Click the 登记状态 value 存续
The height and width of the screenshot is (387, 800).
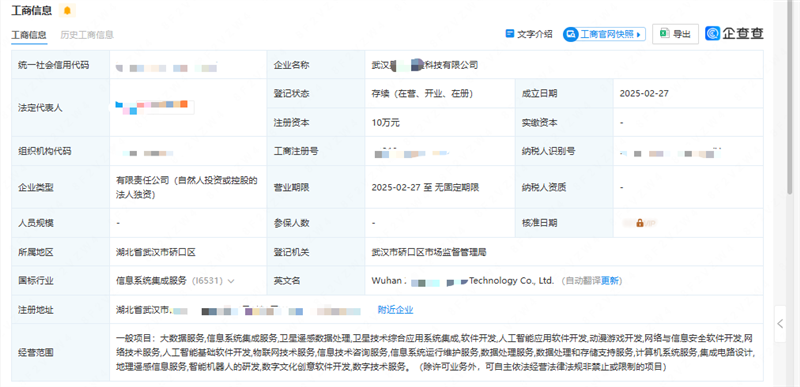tap(423, 93)
